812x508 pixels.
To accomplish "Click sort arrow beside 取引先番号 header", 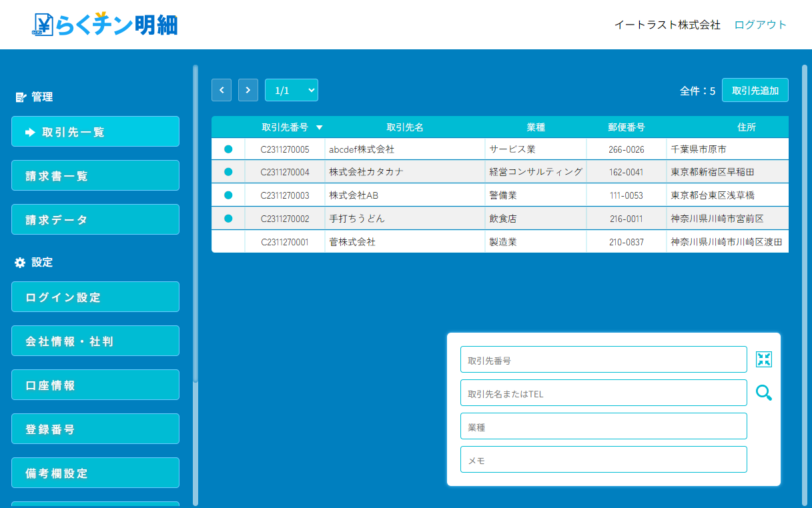I will tap(319, 127).
